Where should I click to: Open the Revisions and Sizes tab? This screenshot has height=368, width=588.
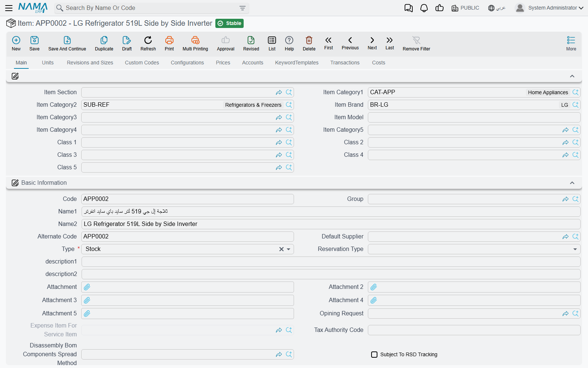(90, 63)
